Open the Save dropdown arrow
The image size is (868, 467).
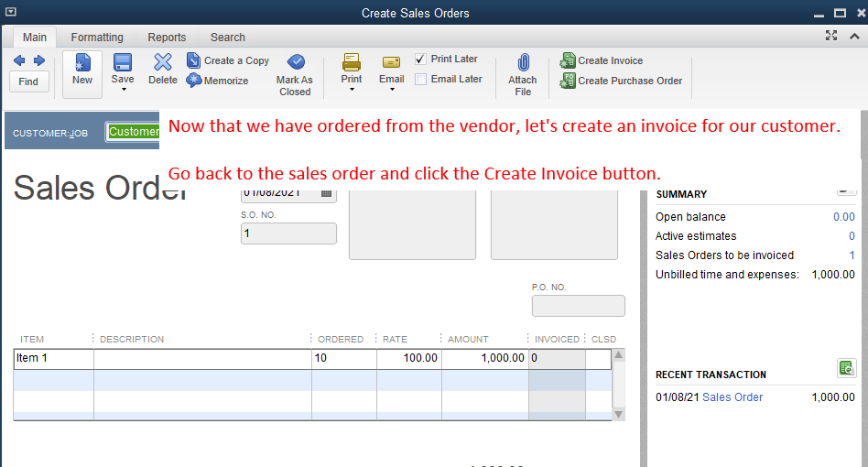[124, 90]
